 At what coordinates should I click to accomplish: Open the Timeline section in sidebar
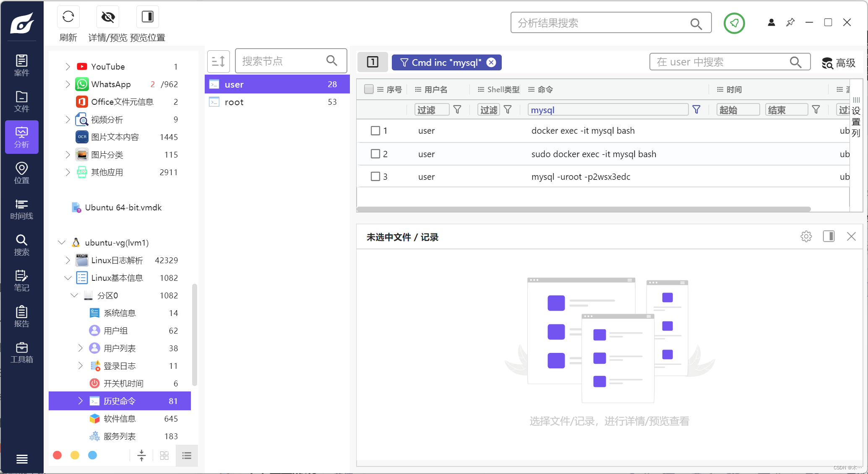click(21, 209)
